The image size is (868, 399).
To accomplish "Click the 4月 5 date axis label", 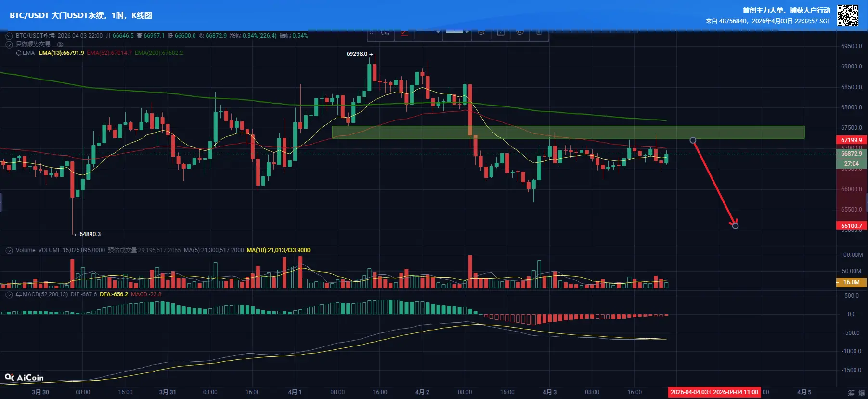I will [804, 392].
